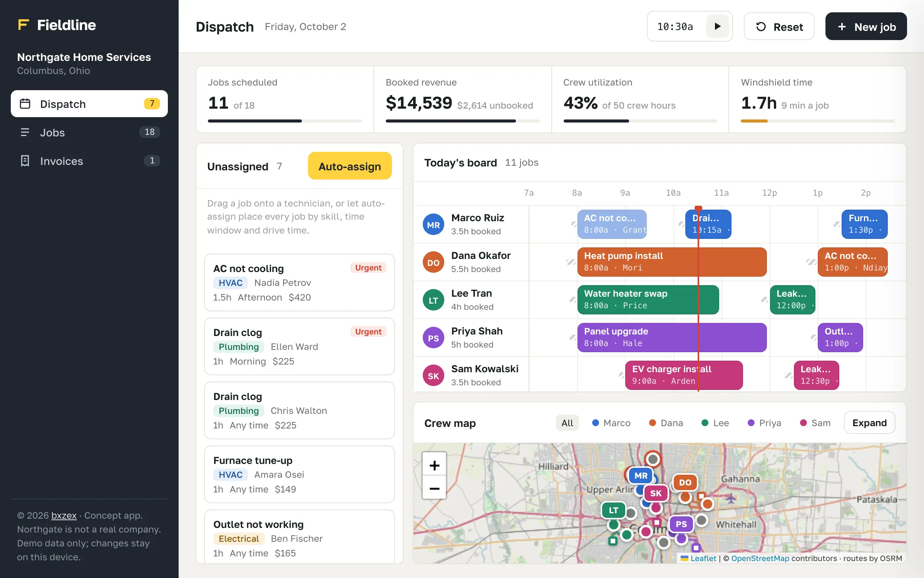Image resolution: width=924 pixels, height=578 pixels.
Task: Filter crew map to Marco
Action: (x=611, y=423)
